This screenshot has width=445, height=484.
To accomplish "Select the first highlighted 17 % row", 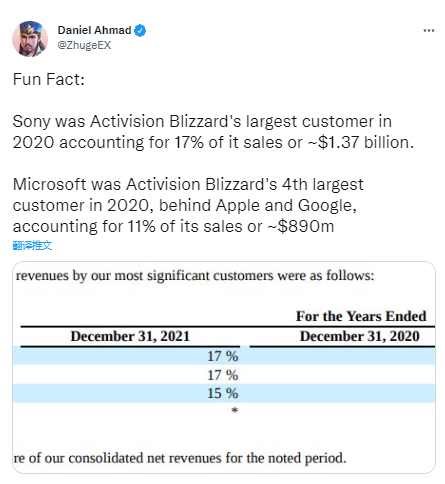I will pyautogui.click(x=224, y=356).
